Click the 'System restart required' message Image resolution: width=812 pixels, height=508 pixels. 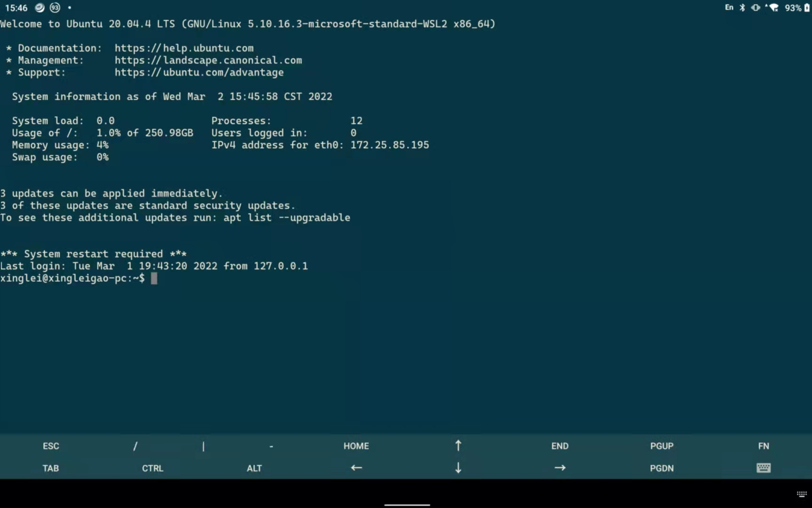point(94,254)
